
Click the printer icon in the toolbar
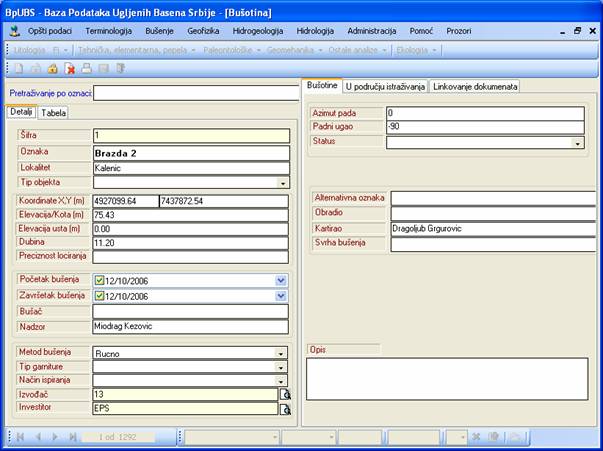(87, 68)
